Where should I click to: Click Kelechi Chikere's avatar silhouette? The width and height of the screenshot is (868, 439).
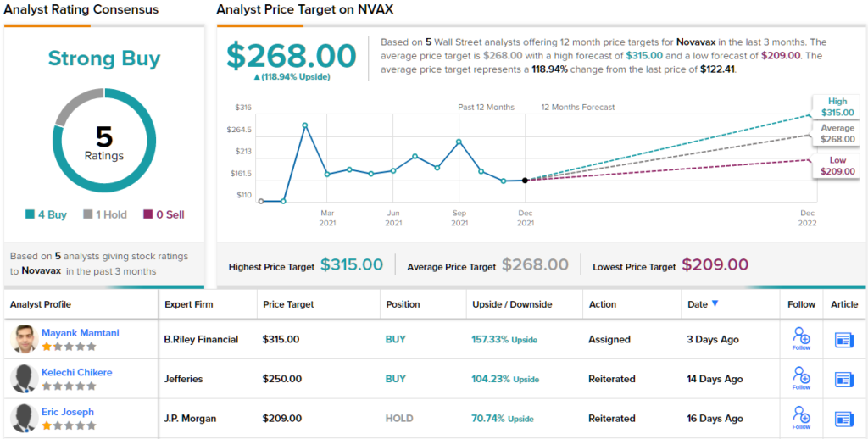[25, 379]
